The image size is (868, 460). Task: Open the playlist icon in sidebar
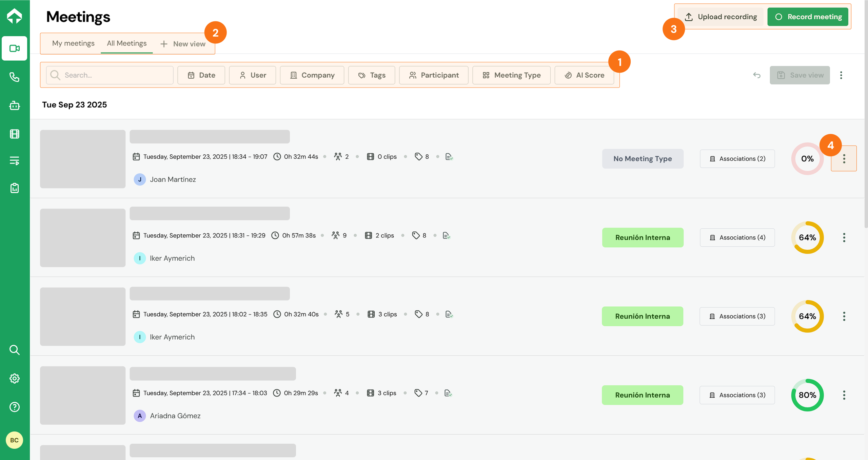(14, 160)
